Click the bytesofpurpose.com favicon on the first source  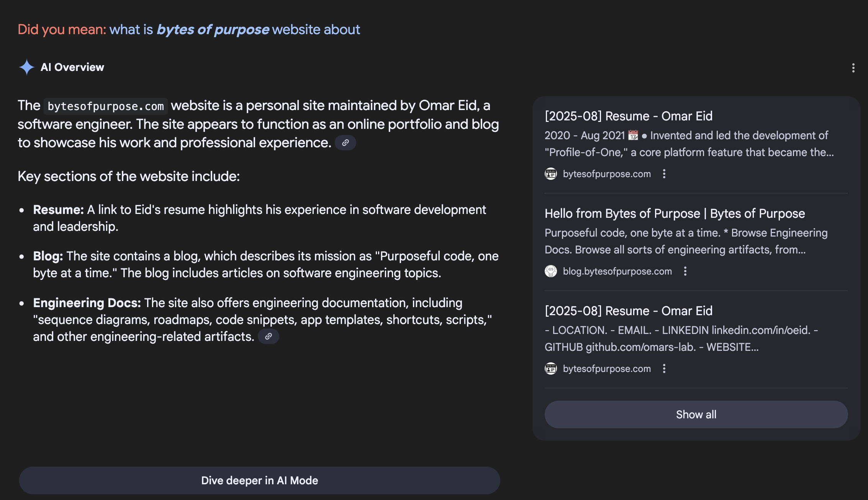pyautogui.click(x=551, y=174)
